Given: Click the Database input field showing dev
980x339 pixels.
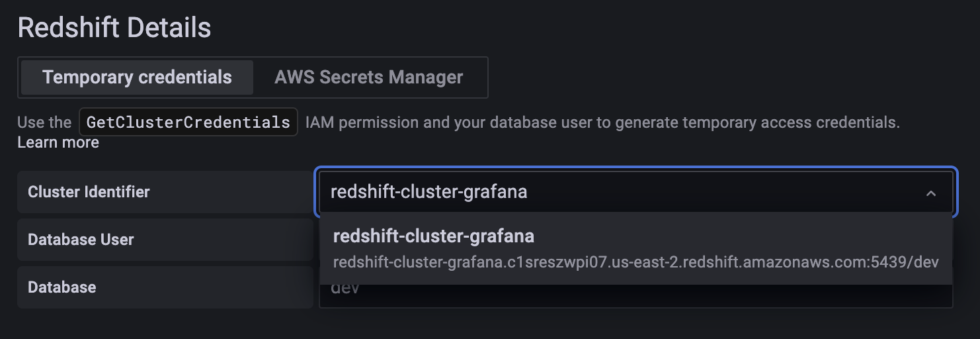Looking at the screenshot, I should [635, 295].
